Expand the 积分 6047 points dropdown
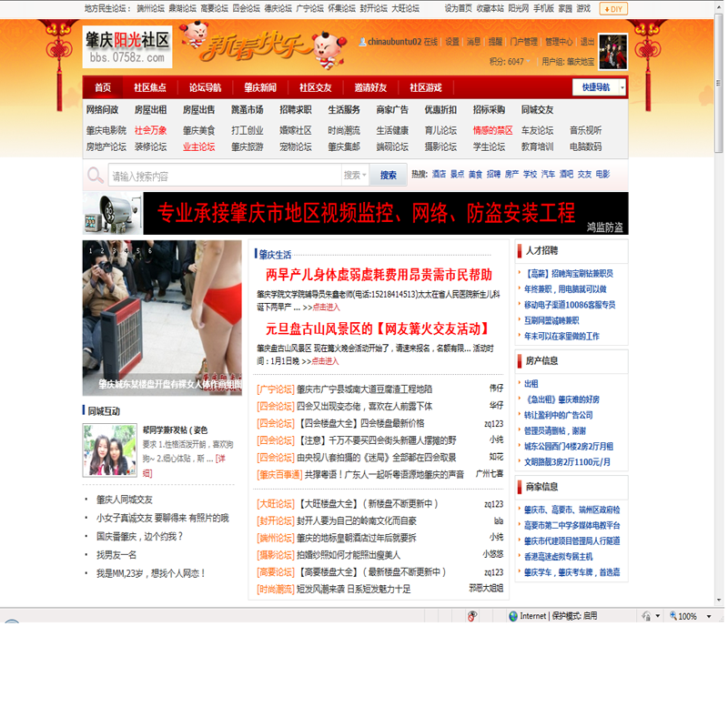This screenshot has height=707, width=728. (529, 62)
